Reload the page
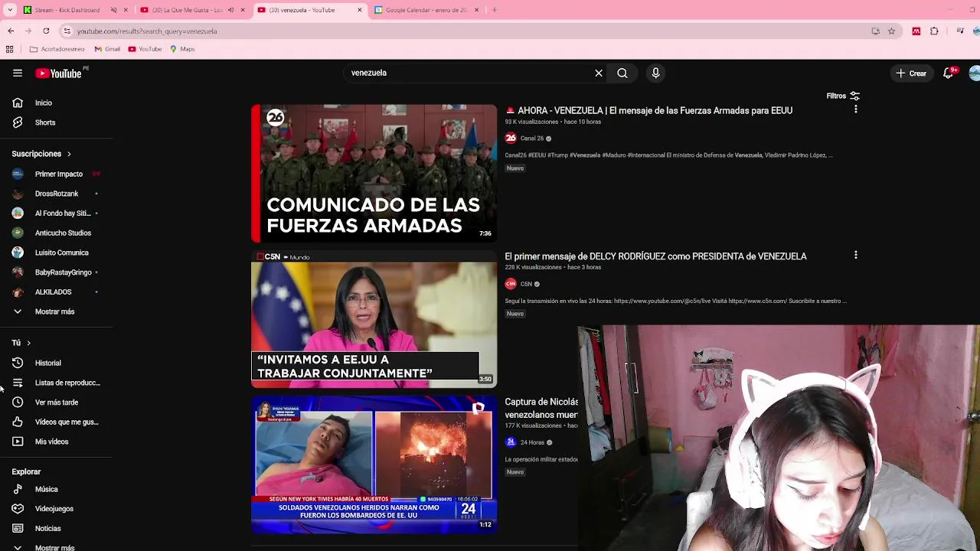 (x=46, y=31)
